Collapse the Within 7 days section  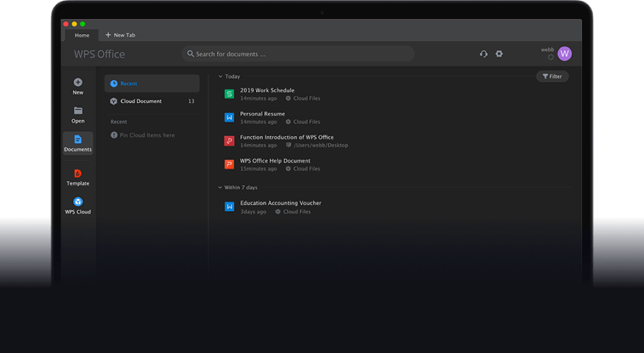(221, 188)
